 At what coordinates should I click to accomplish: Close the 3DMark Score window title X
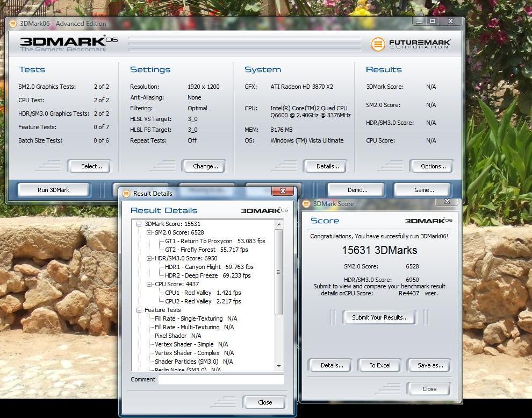(x=447, y=201)
